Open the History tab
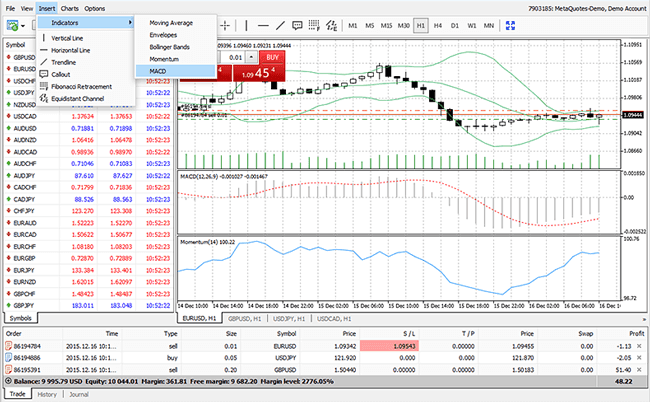This screenshot has width=650, height=402. pyautogui.click(x=47, y=395)
